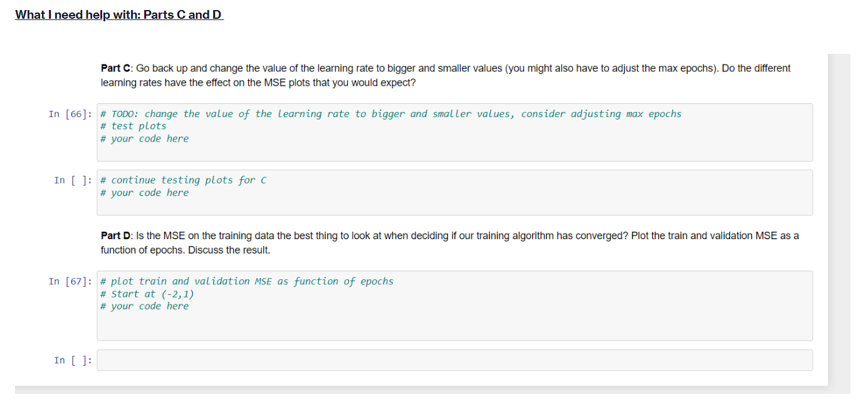Click the 'In [66]:' prompt label
The image size is (868, 402).
click(x=70, y=113)
